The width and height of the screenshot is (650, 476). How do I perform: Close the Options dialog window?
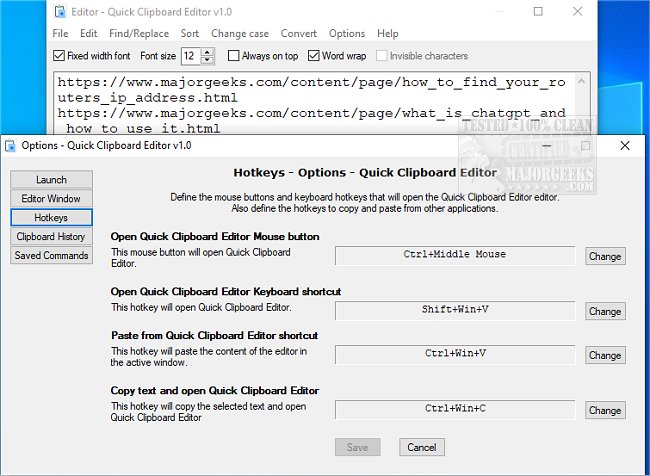624,145
